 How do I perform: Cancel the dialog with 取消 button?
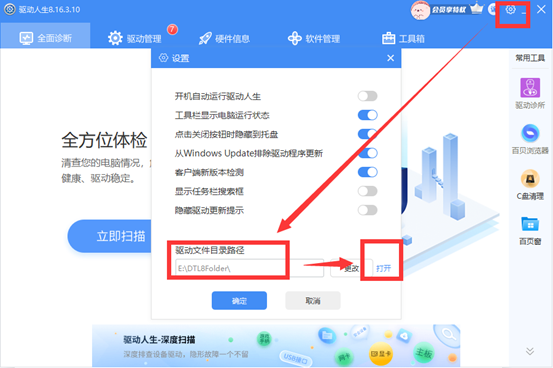click(313, 301)
